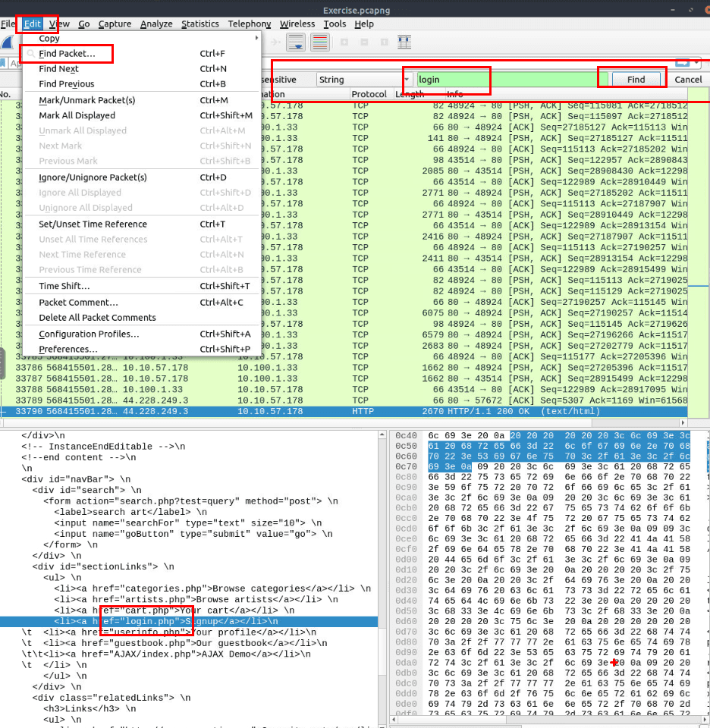This screenshot has height=728, width=710.
Task: Click the resize columns toolbar icon
Action: click(x=404, y=42)
